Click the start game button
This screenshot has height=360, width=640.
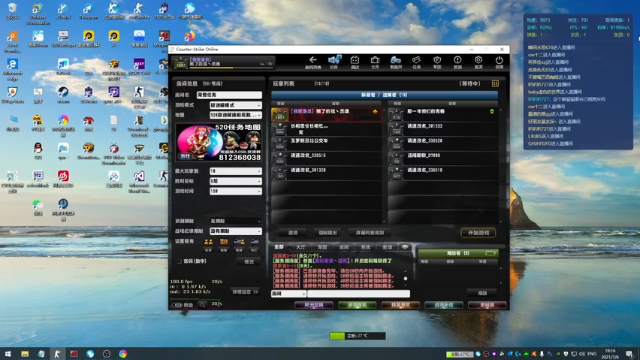click(478, 233)
